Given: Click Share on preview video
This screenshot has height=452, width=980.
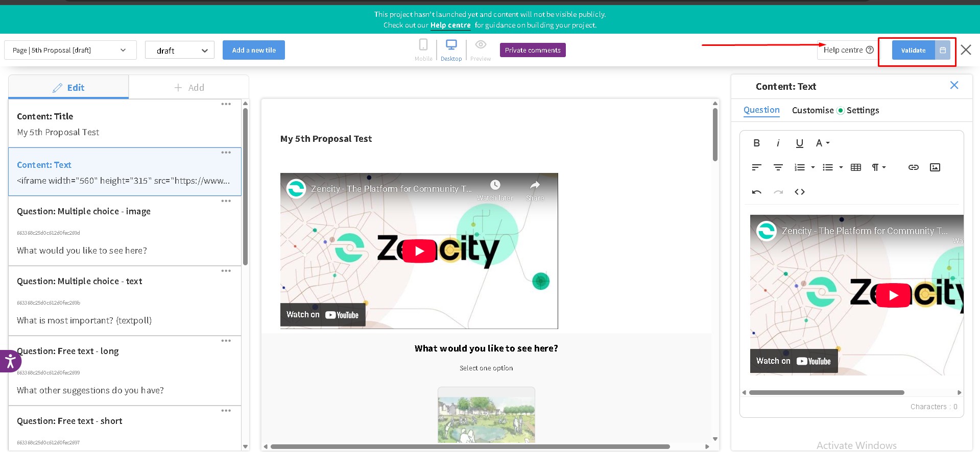Looking at the screenshot, I should 535,190.
